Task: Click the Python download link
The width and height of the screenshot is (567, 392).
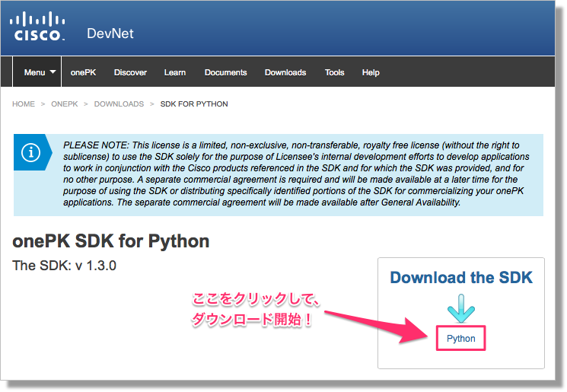Action: (461, 339)
